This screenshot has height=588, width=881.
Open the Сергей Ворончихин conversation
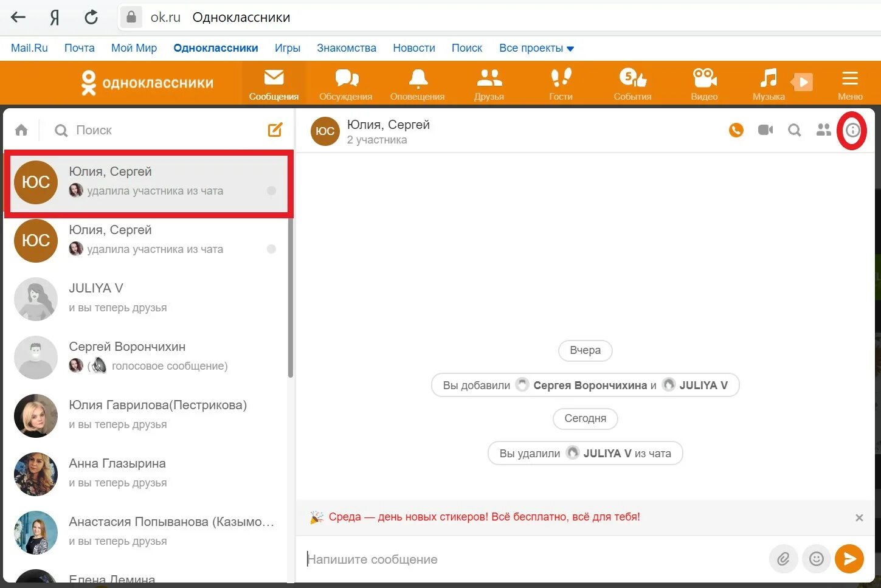[146, 357]
